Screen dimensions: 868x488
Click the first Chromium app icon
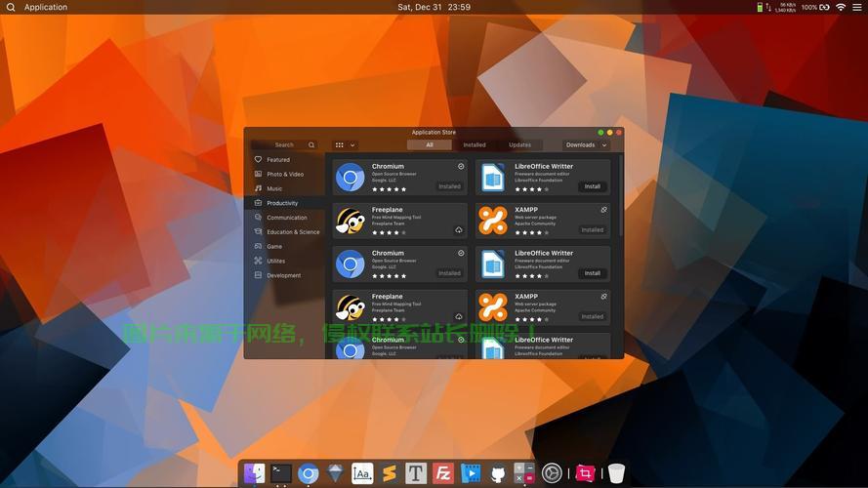click(350, 177)
